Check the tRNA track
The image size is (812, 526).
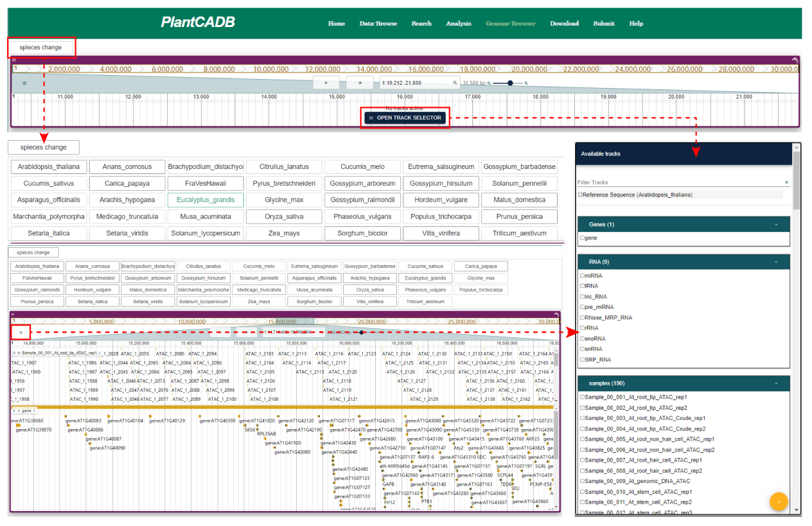[x=582, y=286]
